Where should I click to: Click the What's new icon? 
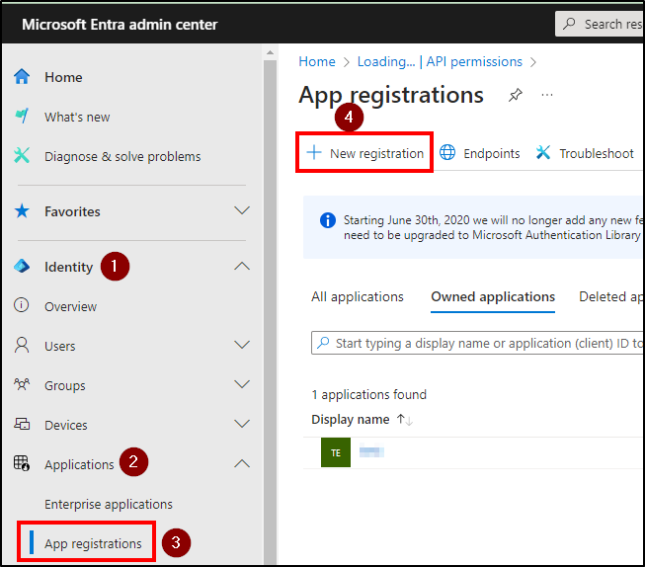click(22, 116)
